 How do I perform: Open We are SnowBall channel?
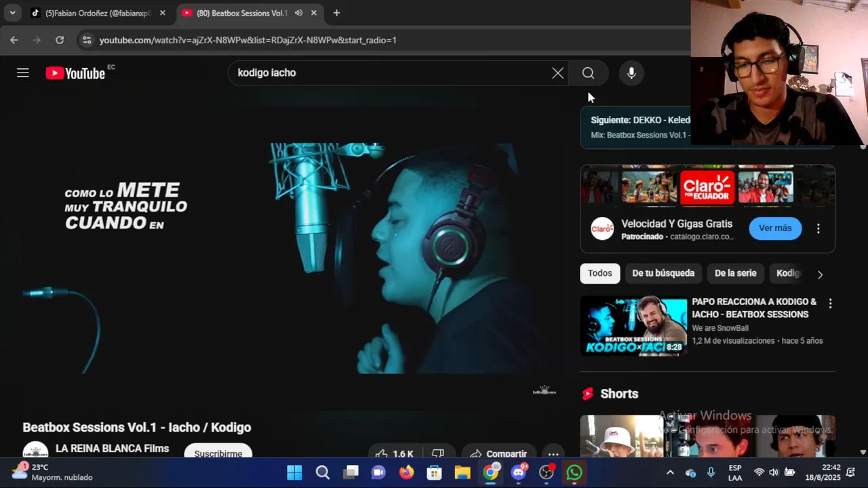tap(720, 328)
